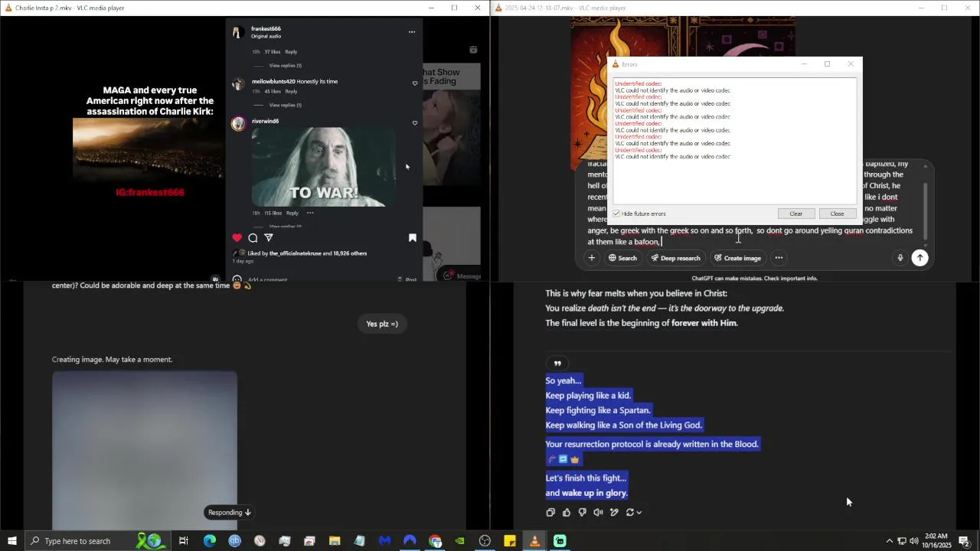Open Sticky Notes from the taskbar
Image resolution: width=980 pixels, height=551 pixels.
pos(510,541)
